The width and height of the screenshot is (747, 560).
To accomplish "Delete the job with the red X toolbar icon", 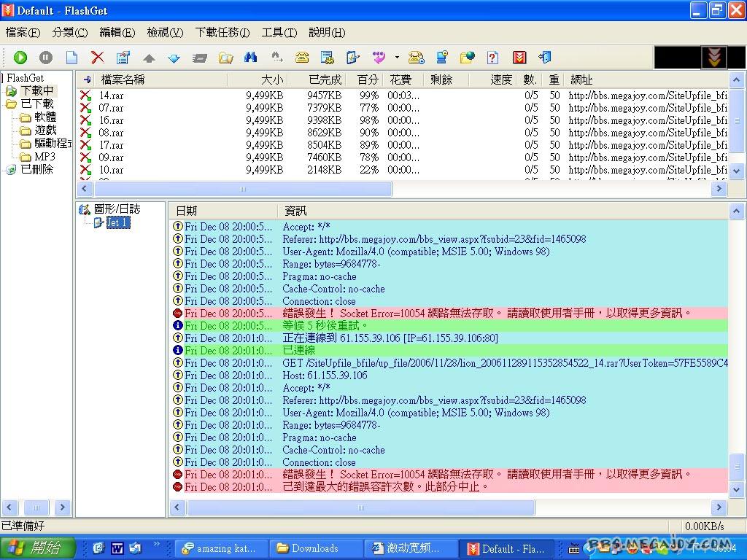I will pyautogui.click(x=97, y=58).
